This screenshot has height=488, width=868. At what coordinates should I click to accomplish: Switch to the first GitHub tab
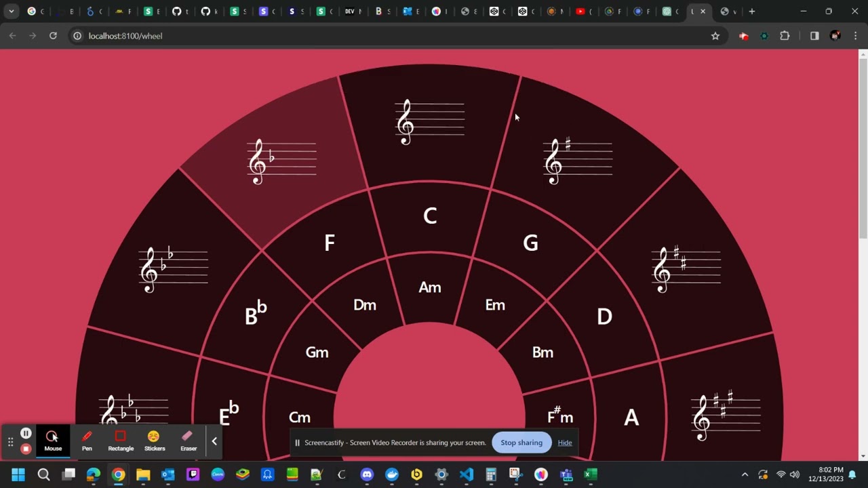[x=180, y=12]
